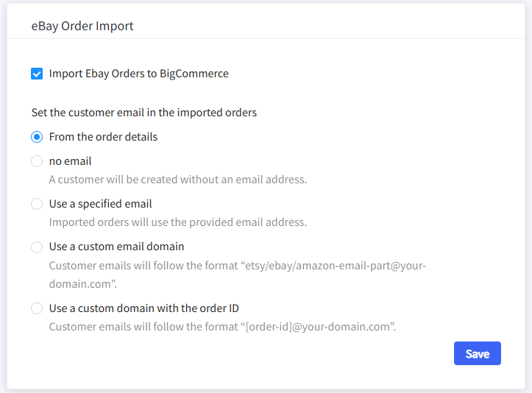532x393 pixels.
Task: Click "Use a custom domain with the order ID" label
Action: click(x=143, y=308)
